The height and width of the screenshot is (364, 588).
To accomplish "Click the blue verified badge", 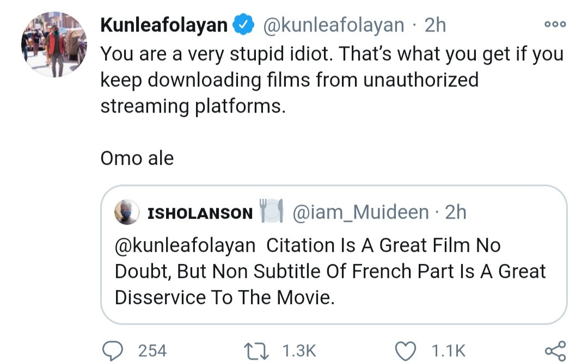I will (242, 25).
